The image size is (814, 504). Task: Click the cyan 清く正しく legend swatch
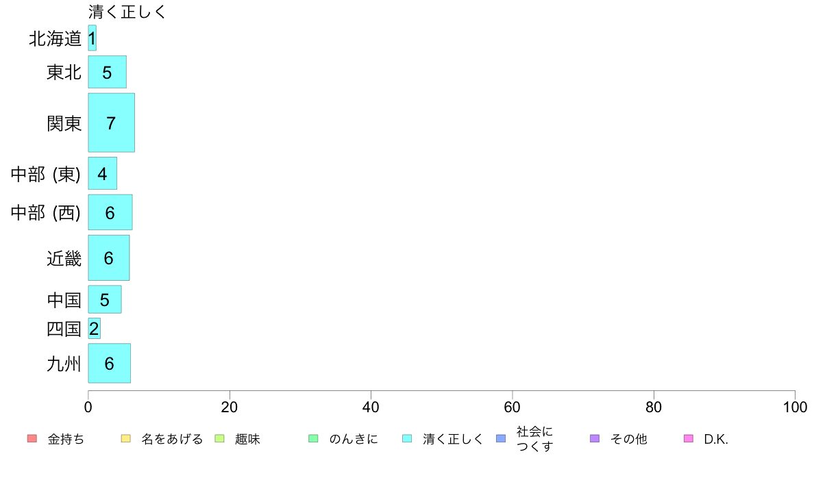point(408,438)
